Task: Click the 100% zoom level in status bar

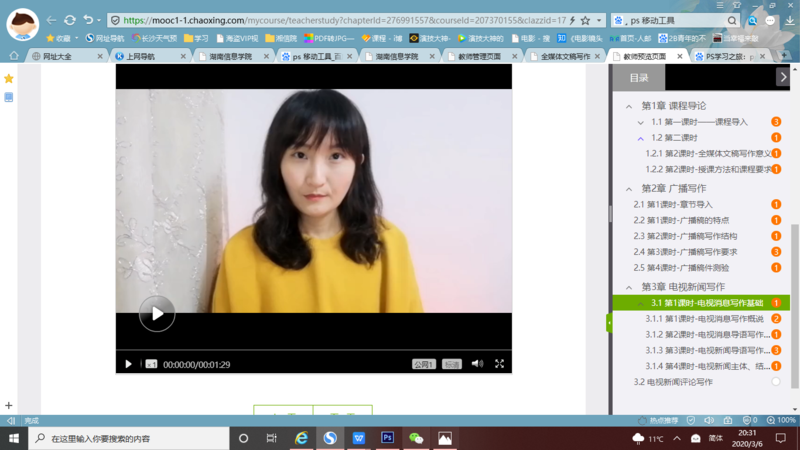Action: 782,420
